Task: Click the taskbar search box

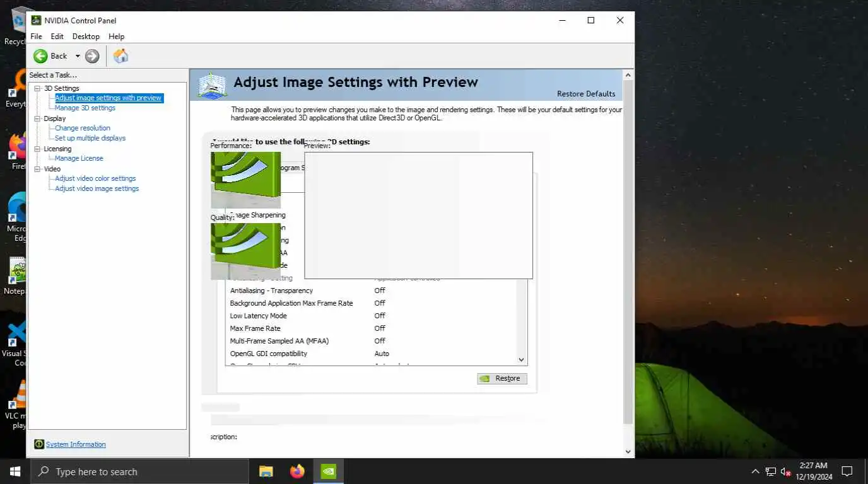Action: [x=140, y=471]
